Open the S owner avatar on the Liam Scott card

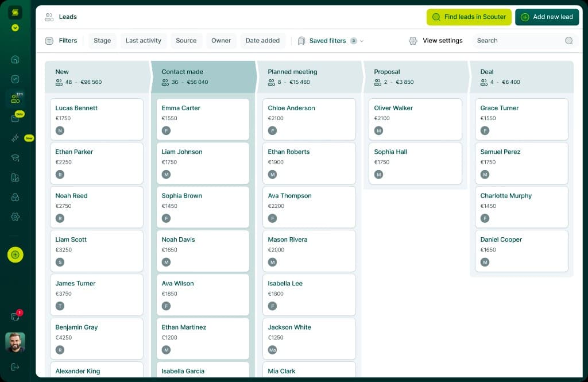(x=60, y=263)
